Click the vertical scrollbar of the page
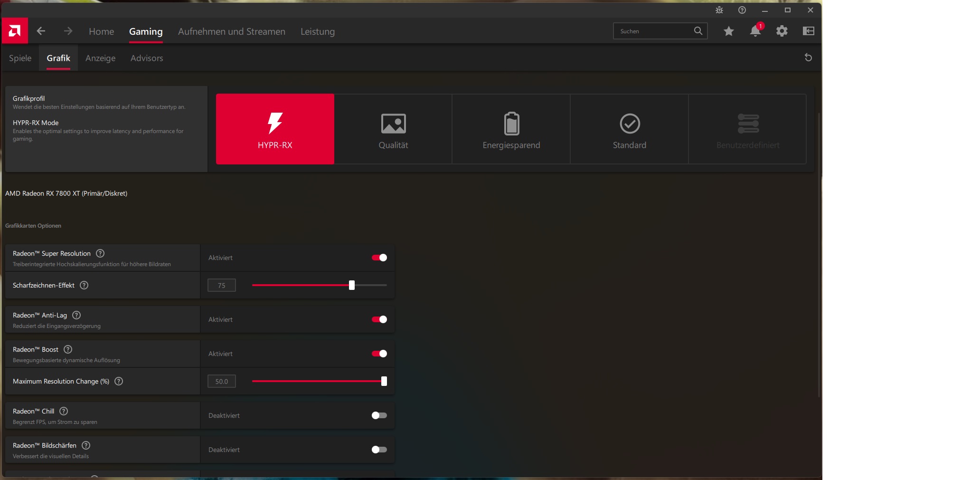 tap(819, 255)
